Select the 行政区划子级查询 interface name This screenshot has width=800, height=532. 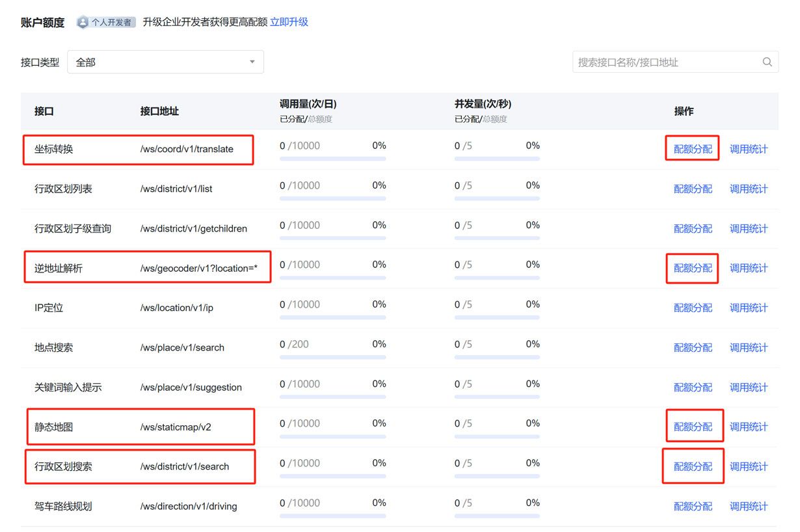[73, 228]
